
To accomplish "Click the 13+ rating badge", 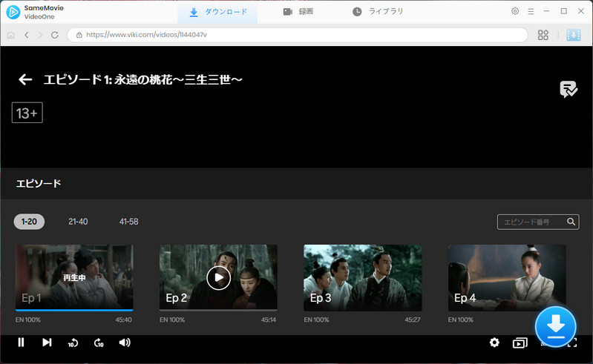I will pyautogui.click(x=27, y=113).
